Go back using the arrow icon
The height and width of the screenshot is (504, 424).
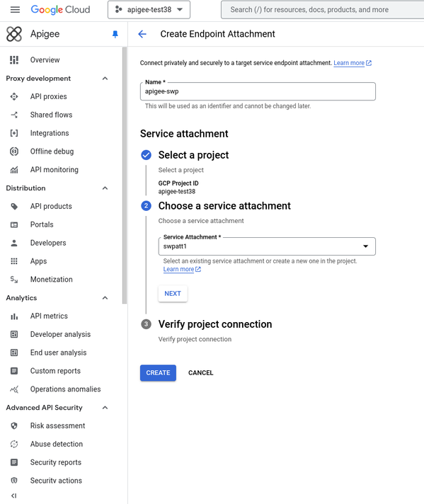coord(142,34)
